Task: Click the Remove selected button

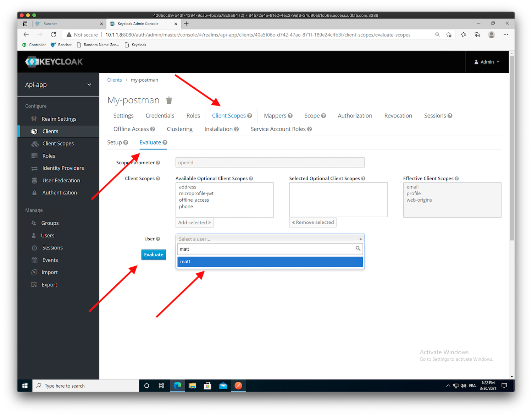Action: (x=313, y=222)
